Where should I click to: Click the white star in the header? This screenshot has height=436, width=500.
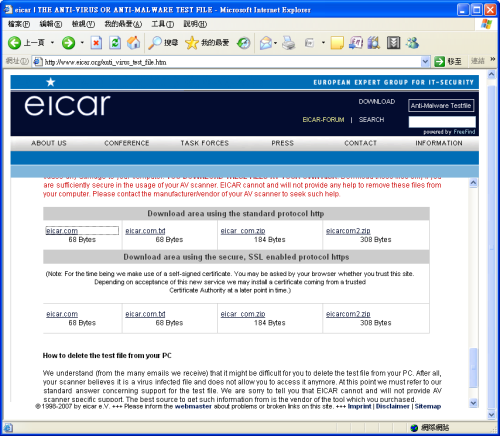click(x=50, y=82)
